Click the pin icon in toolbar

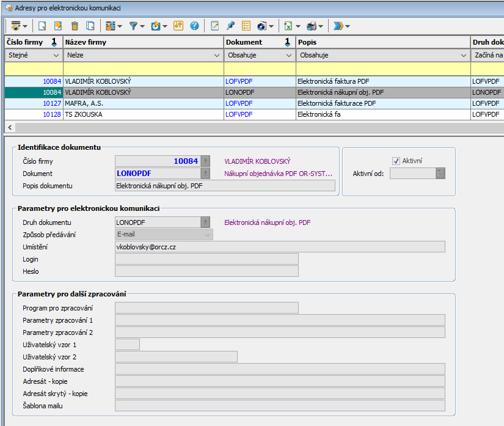[230, 26]
